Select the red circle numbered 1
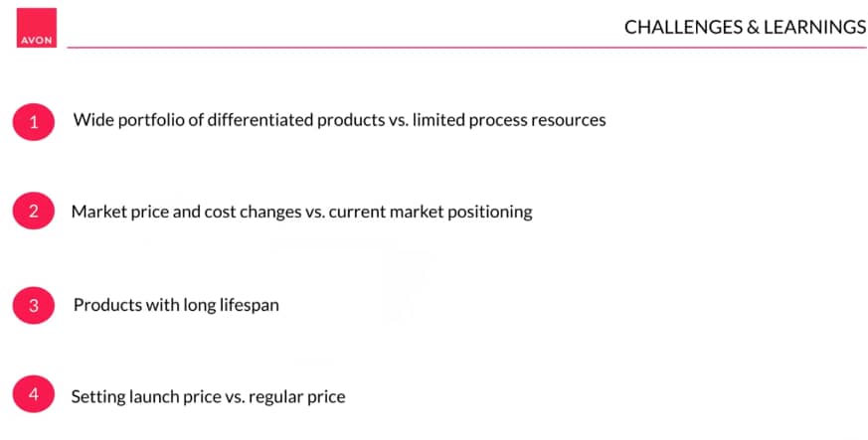Screen dimensions: 868x440 point(34,122)
